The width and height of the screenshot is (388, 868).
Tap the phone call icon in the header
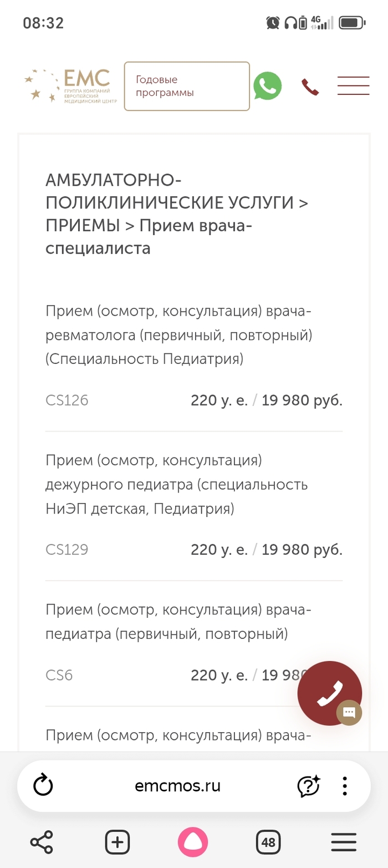pos(310,87)
